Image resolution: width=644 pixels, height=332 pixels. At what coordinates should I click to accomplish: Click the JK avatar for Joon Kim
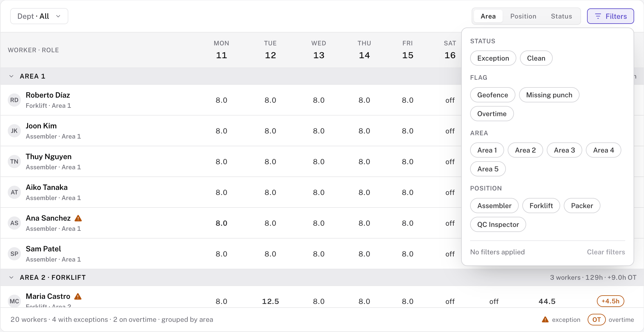(14, 131)
